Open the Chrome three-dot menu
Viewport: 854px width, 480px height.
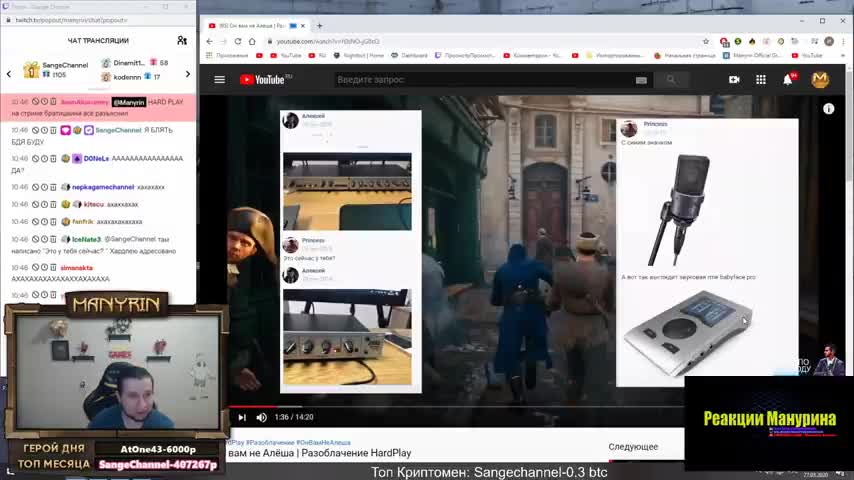pyautogui.click(x=843, y=41)
